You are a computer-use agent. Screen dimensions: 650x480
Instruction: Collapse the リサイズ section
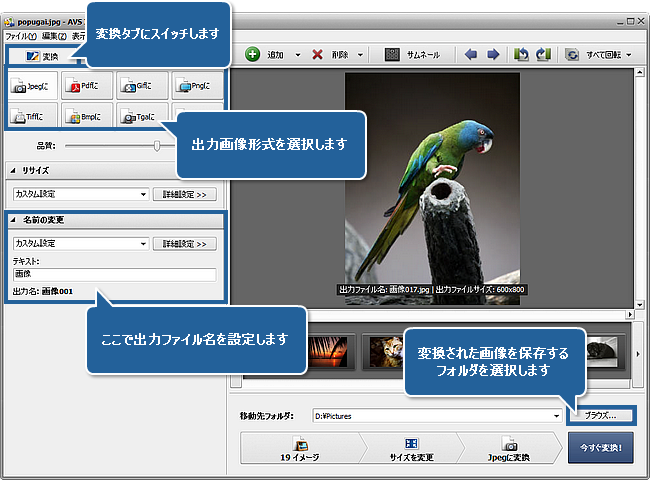point(13,170)
